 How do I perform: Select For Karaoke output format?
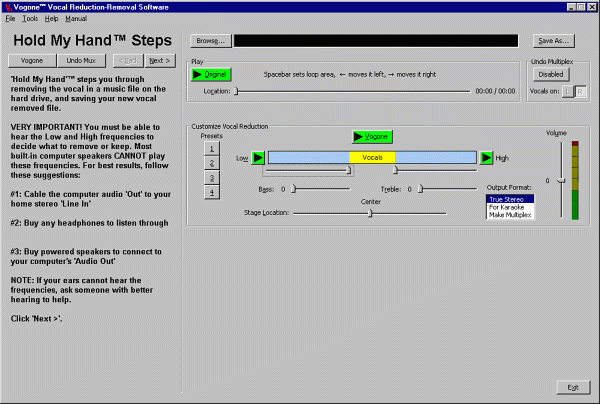(x=510, y=207)
